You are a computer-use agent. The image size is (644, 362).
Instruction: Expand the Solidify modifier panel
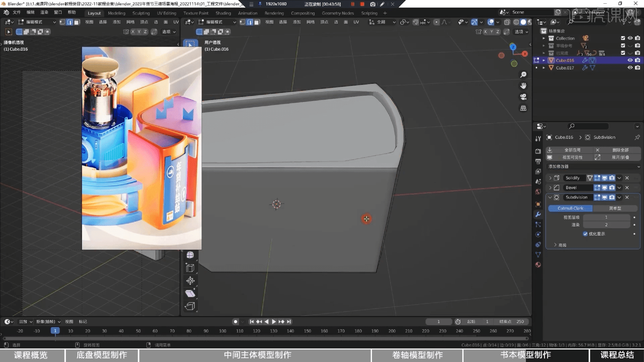550,178
